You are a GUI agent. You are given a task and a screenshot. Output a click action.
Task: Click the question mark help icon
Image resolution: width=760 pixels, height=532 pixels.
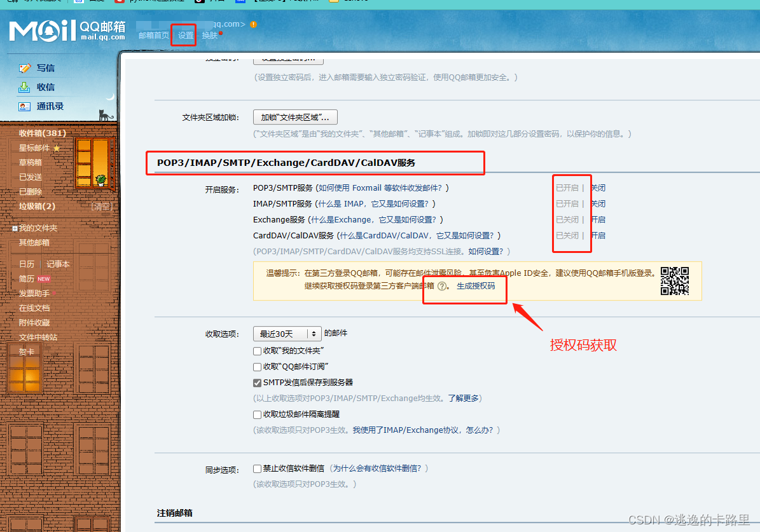click(442, 287)
